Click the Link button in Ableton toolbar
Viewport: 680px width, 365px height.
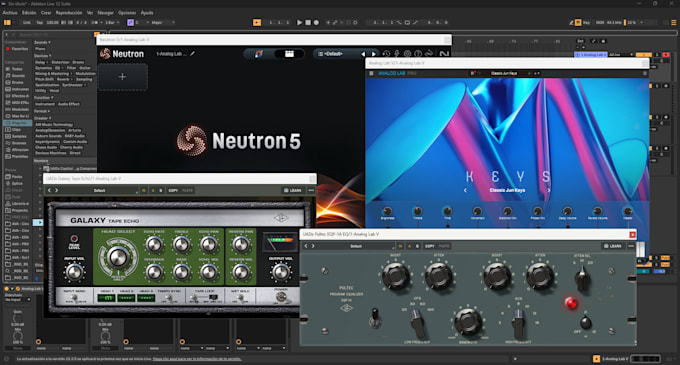pyautogui.click(x=26, y=22)
